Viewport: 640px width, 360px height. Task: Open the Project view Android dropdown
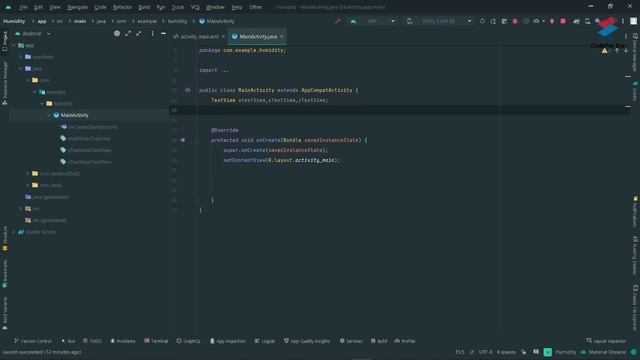click(33, 33)
